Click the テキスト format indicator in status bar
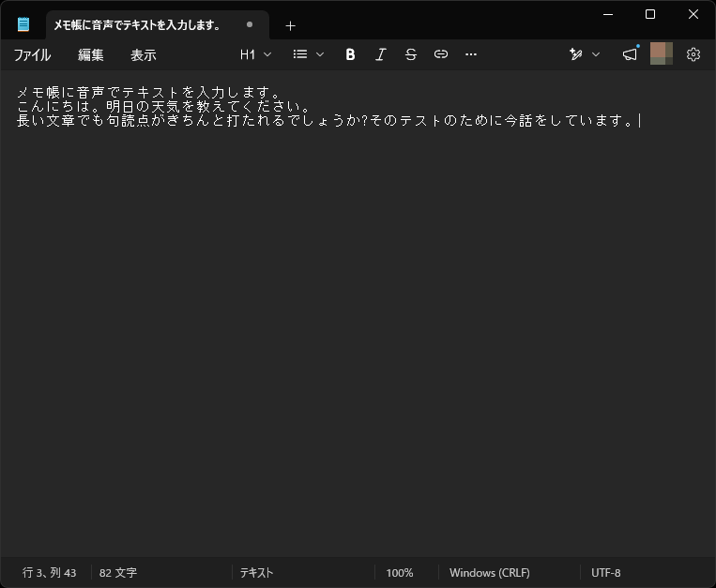Image resolution: width=716 pixels, height=588 pixels. tap(256, 572)
